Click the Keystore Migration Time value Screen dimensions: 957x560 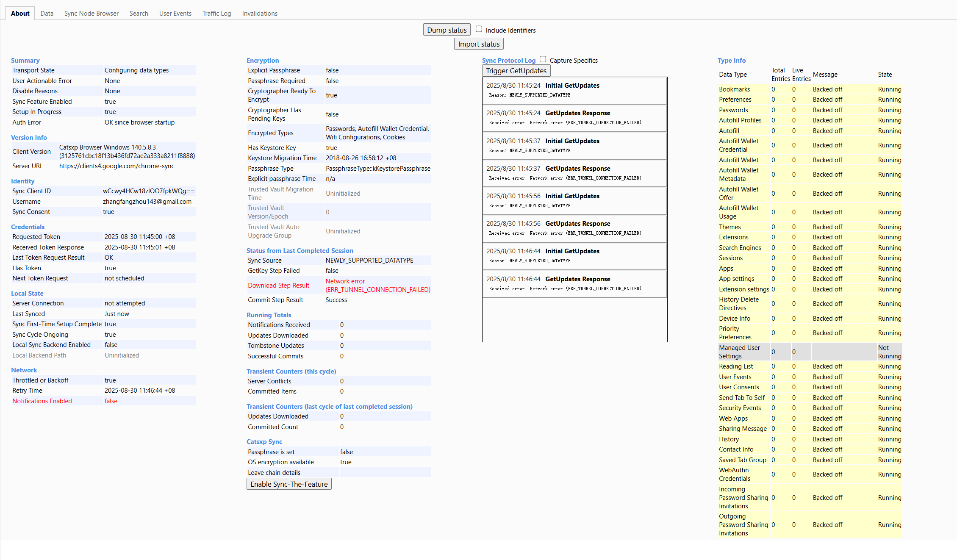pos(361,158)
